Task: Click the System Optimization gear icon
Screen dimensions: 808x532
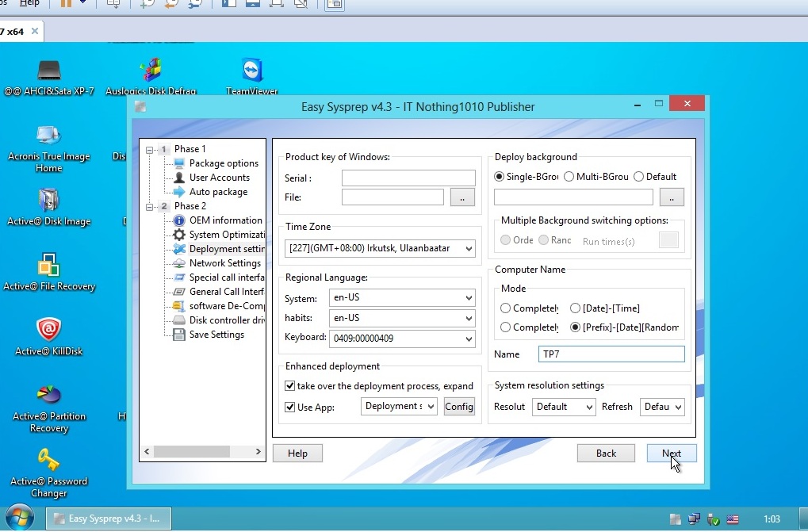Action: point(179,235)
